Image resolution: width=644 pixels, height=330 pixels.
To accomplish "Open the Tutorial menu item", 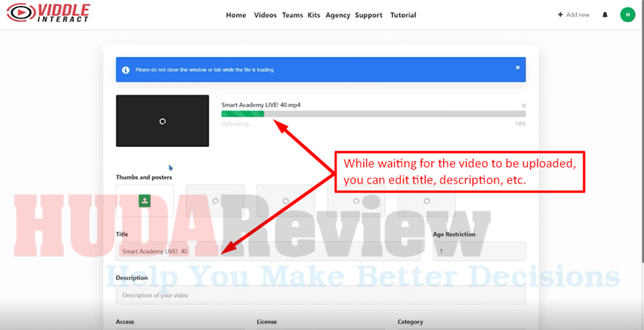I will click(403, 15).
